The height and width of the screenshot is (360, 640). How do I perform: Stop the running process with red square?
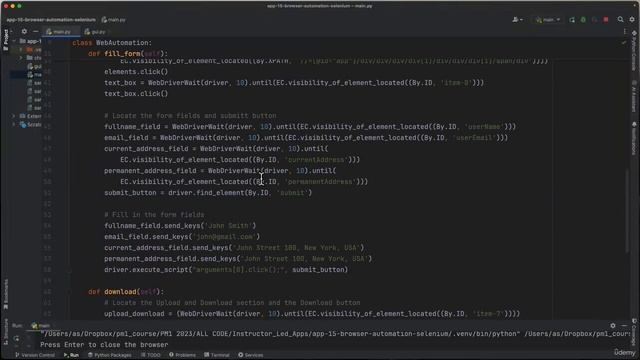[606, 20]
